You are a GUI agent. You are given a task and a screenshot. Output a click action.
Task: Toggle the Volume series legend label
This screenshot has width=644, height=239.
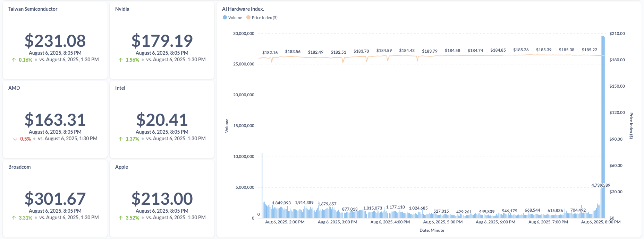pyautogui.click(x=235, y=18)
